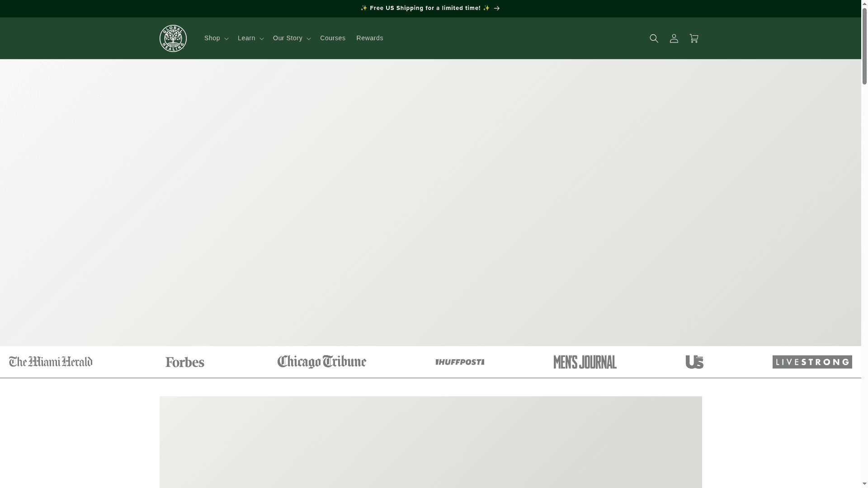Viewport: 868px width, 488px height.
Task: Click the Forbes press logo
Action: (184, 362)
